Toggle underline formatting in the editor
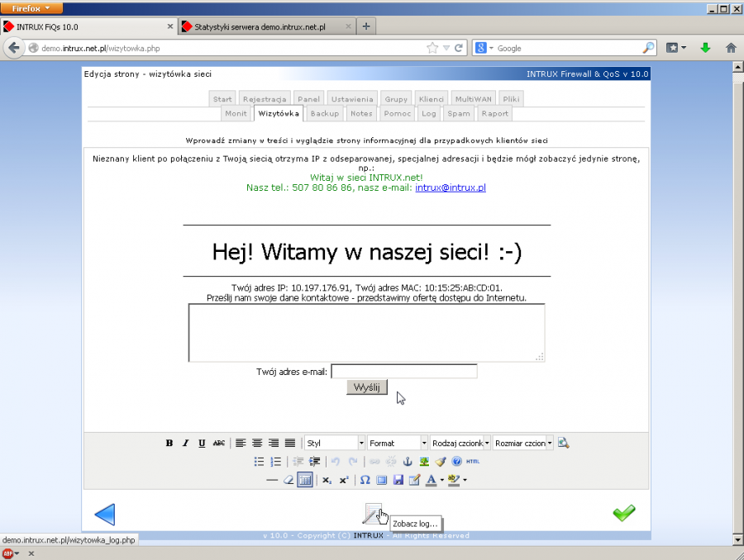Screen dimensions: 744x560 [202, 443]
